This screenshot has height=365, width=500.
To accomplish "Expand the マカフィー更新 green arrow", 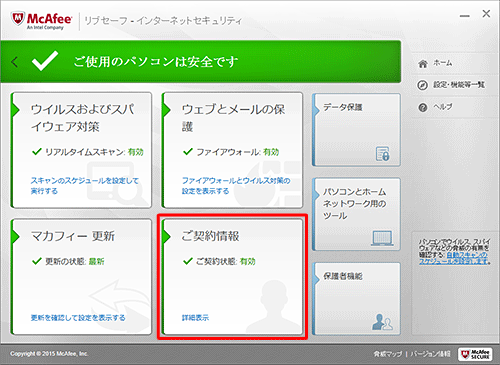I will click(x=15, y=236).
